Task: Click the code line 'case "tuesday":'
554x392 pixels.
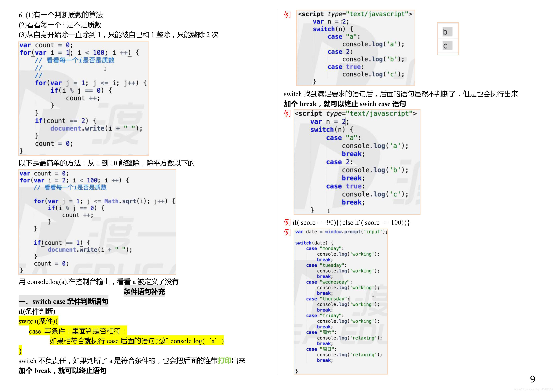Action: click(326, 265)
